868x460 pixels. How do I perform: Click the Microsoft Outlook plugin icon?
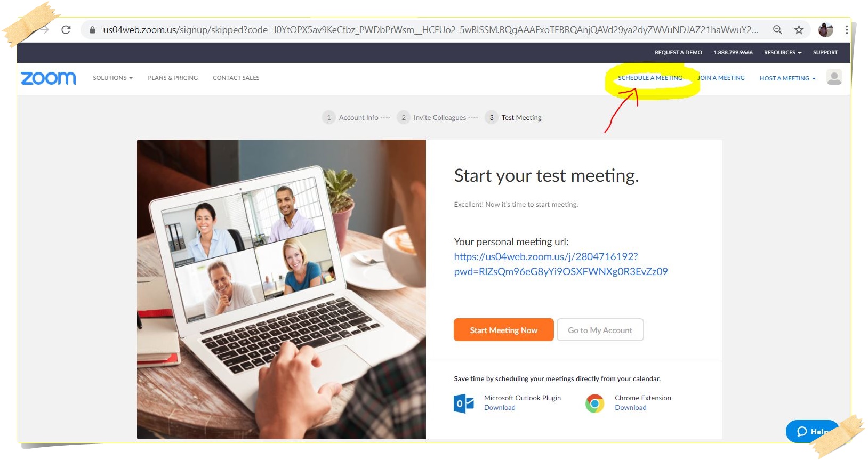[x=464, y=403]
